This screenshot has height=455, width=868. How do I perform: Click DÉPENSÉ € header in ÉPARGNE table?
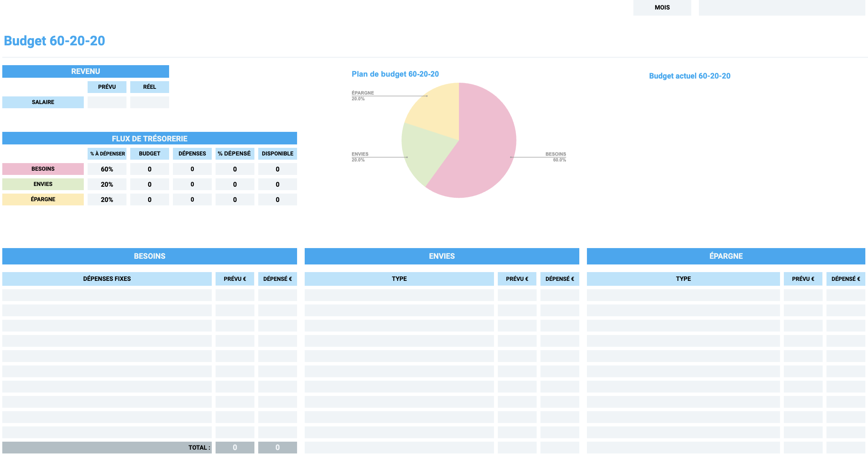point(846,279)
